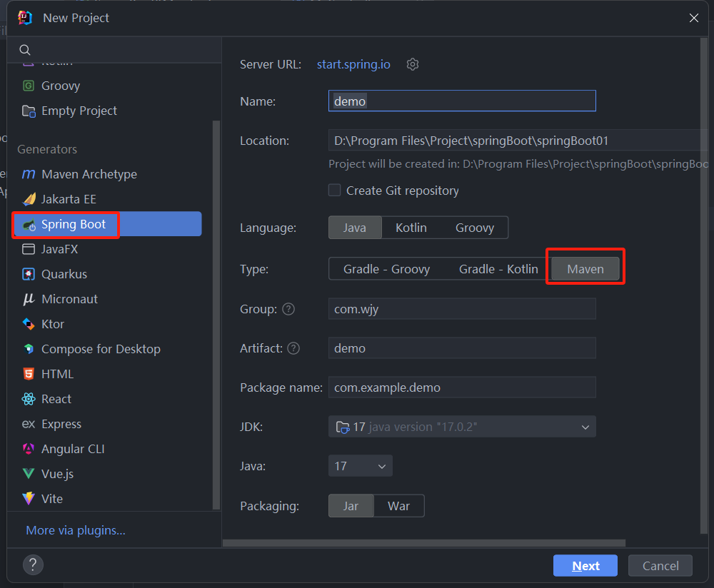This screenshot has width=714, height=588.
Task: Click Next button
Action: point(585,566)
